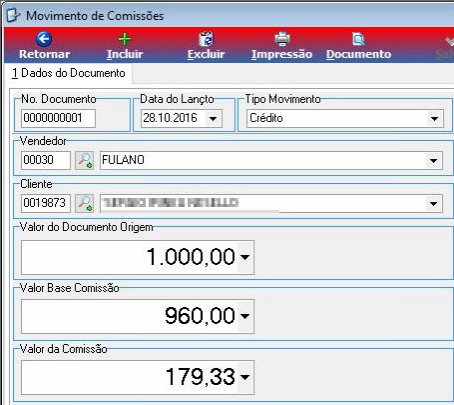This screenshot has height=405, width=454.
Task: Click the Crédito value in Tipo Movimento
Action: tap(266, 118)
